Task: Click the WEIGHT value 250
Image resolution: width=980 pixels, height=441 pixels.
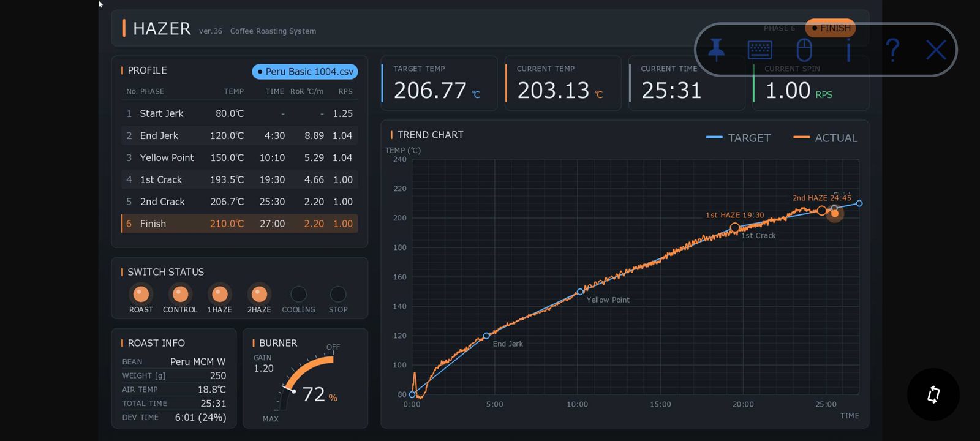Action: [218, 375]
